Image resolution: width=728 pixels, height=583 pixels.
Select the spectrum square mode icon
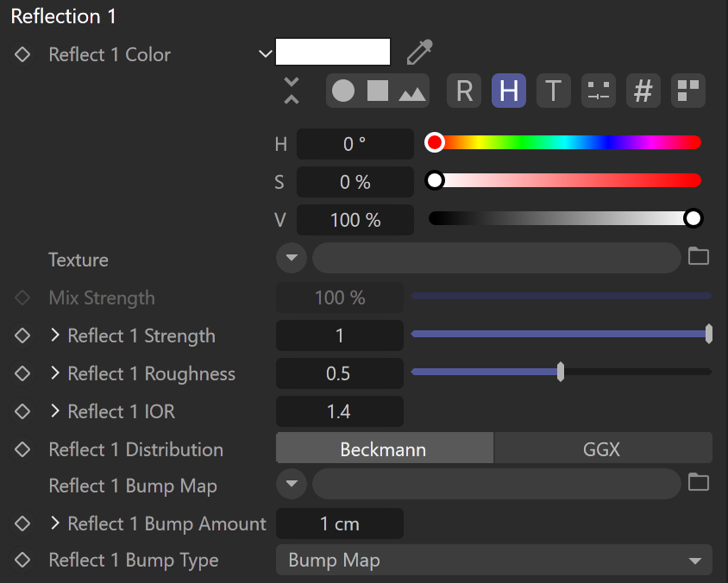(378, 91)
